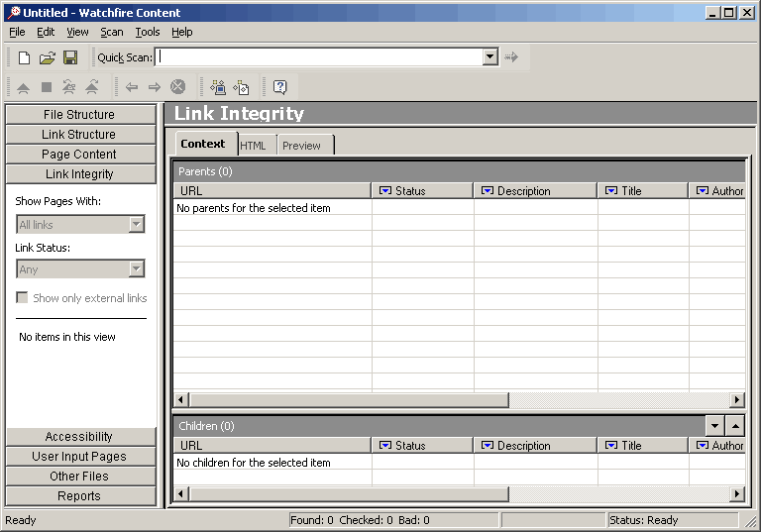Click 'No children for the selected item' text
The width and height of the screenshot is (761, 532).
tap(254, 463)
